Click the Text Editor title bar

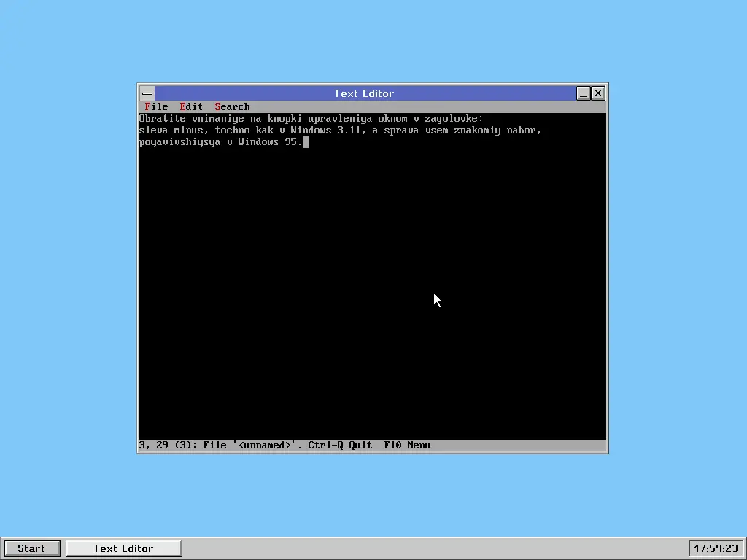363,93
